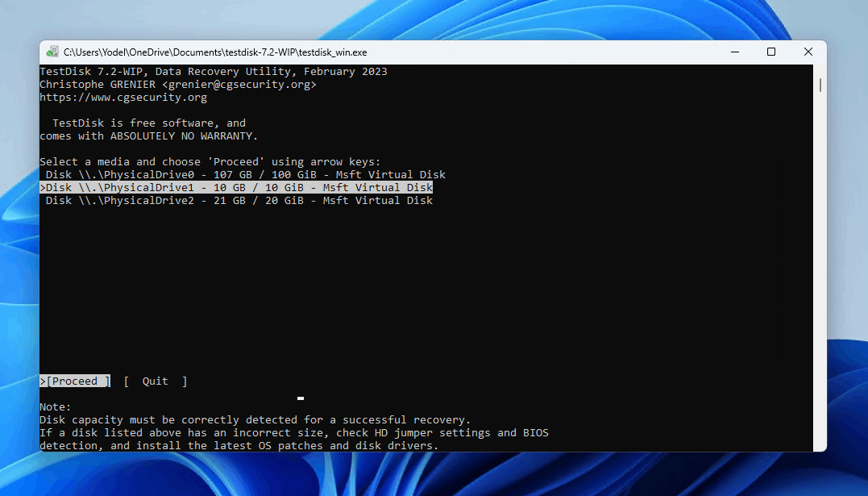
Task: Select Disk PhysicalDrive1 10 GB entry
Action: coord(236,187)
